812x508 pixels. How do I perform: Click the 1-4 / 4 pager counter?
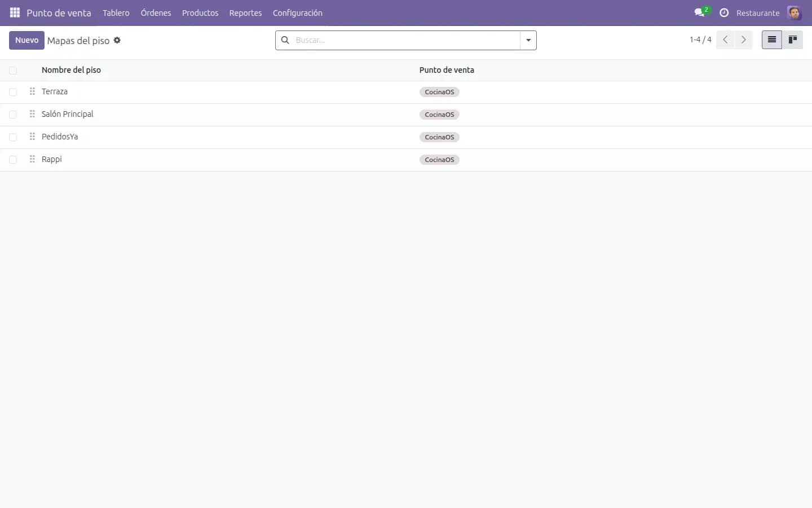pyautogui.click(x=700, y=40)
